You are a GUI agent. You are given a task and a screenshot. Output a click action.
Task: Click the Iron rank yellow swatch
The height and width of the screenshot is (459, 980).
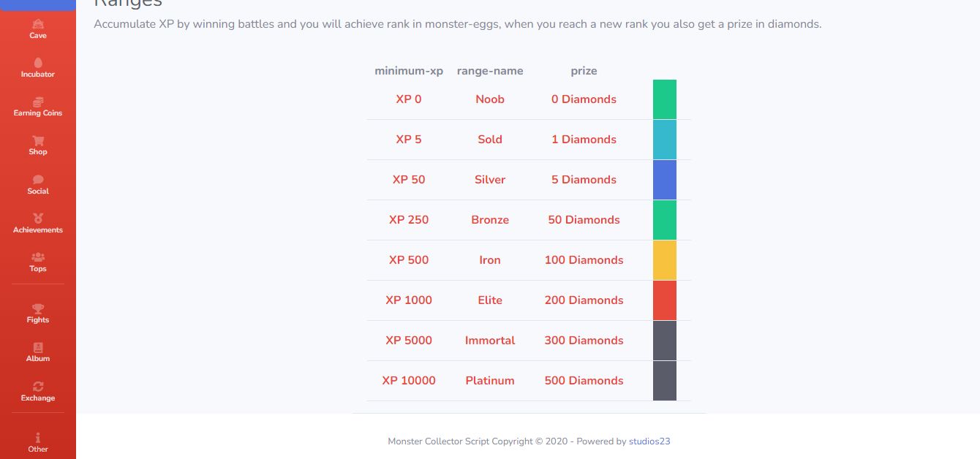(665, 260)
